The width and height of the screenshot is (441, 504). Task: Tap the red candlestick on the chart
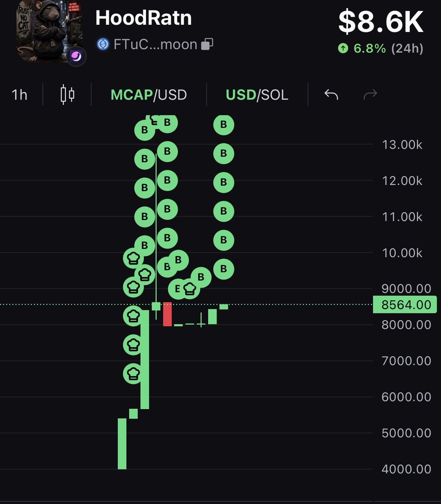click(x=167, y=314)
